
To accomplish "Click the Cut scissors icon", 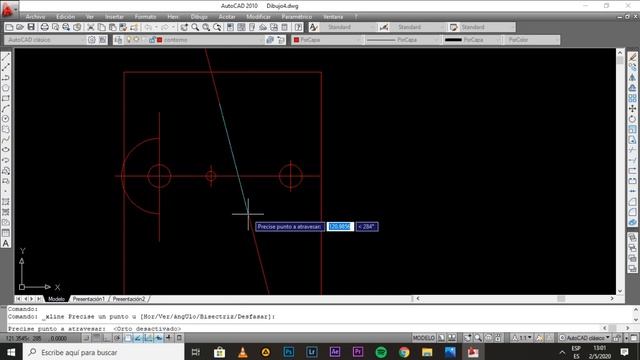I will pos(91,27).
